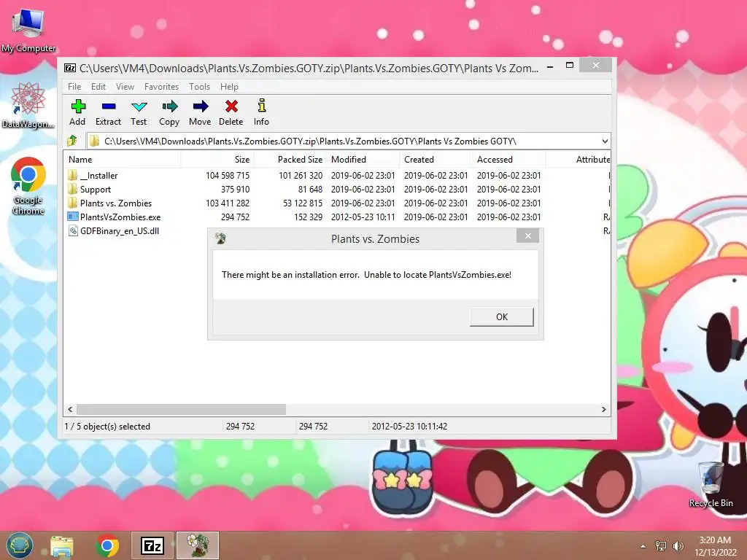Open Recycle Bin on desktop
This screenshot has height=560, width=747.
711,484
